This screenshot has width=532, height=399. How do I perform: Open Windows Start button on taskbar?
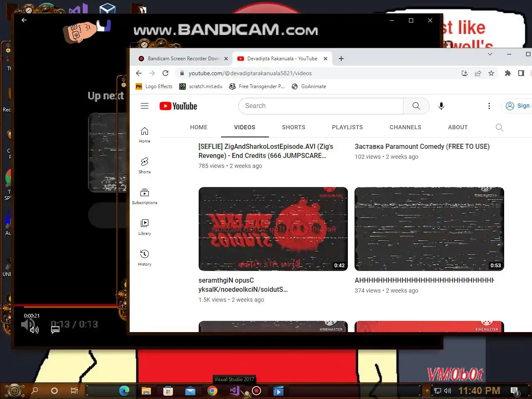(x=14, y=391)
